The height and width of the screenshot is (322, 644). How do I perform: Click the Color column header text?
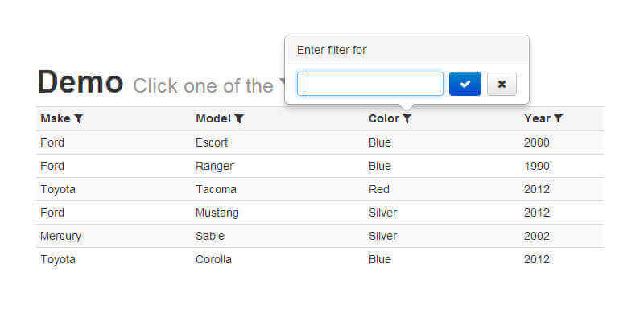(384, 118)
